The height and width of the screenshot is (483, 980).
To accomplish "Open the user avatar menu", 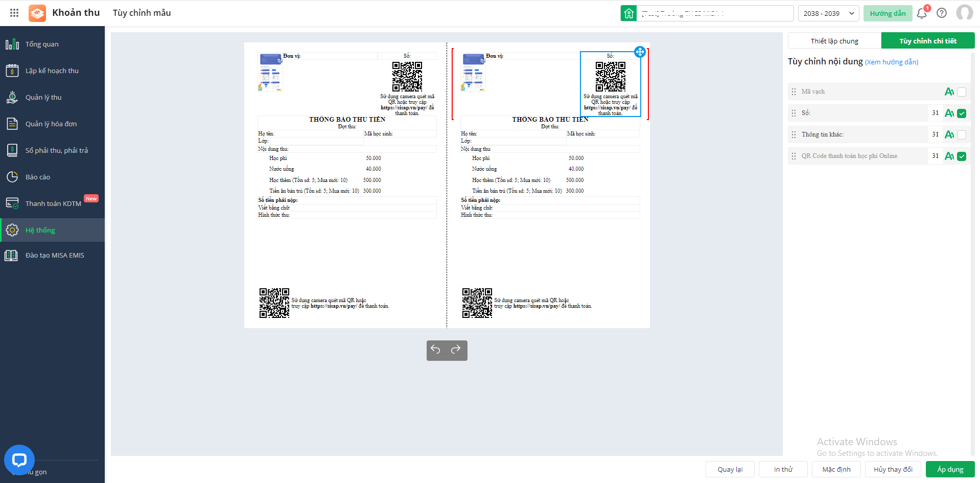I will (964, 13).
